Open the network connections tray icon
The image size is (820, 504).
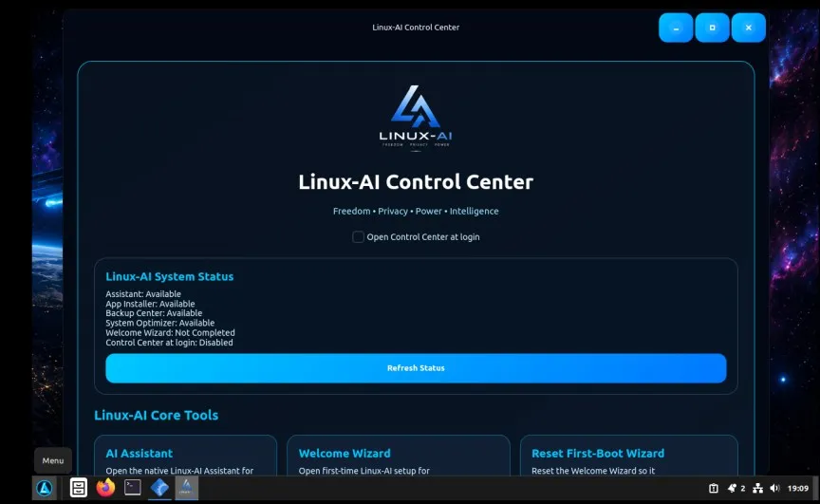(x=757, y=488)
